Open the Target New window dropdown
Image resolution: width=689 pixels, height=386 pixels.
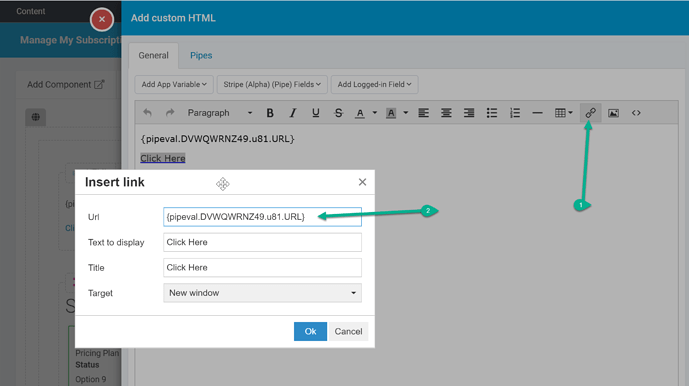[x=262, y=293]
